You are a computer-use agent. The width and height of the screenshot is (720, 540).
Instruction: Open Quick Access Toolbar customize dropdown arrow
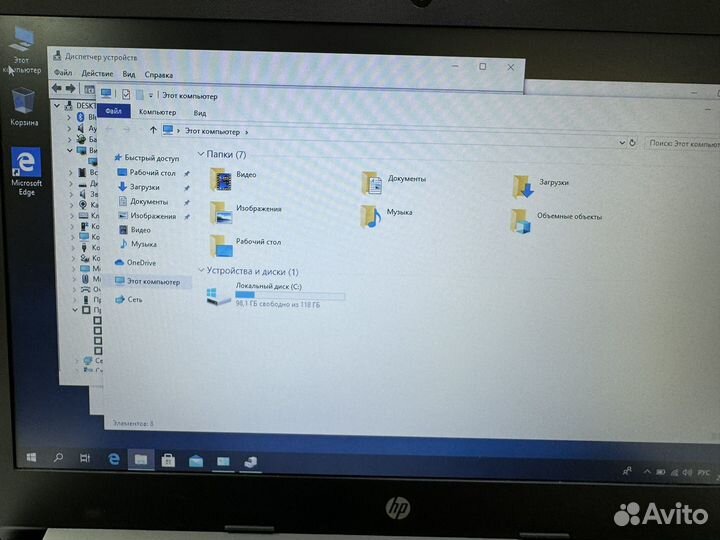151,96
